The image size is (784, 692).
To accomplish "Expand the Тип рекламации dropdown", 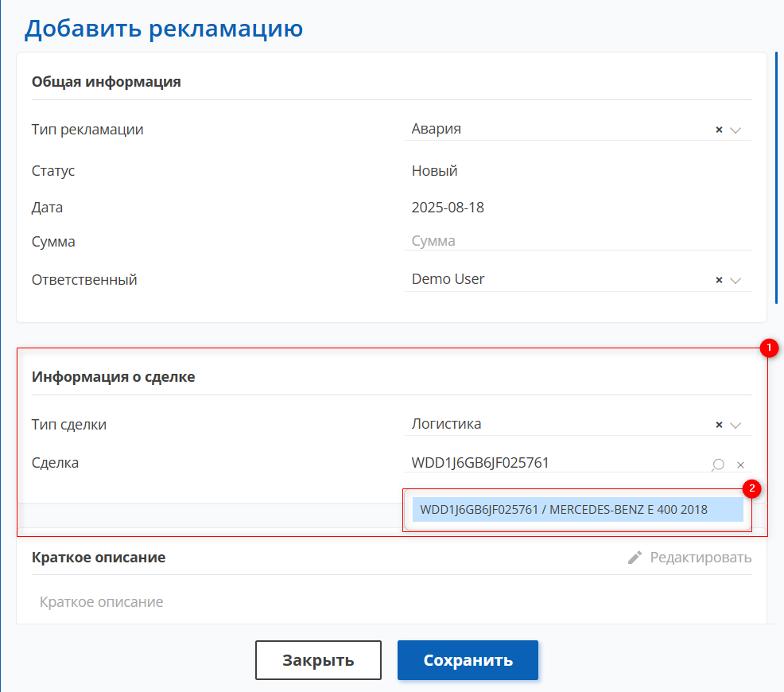I will point(735,130).
